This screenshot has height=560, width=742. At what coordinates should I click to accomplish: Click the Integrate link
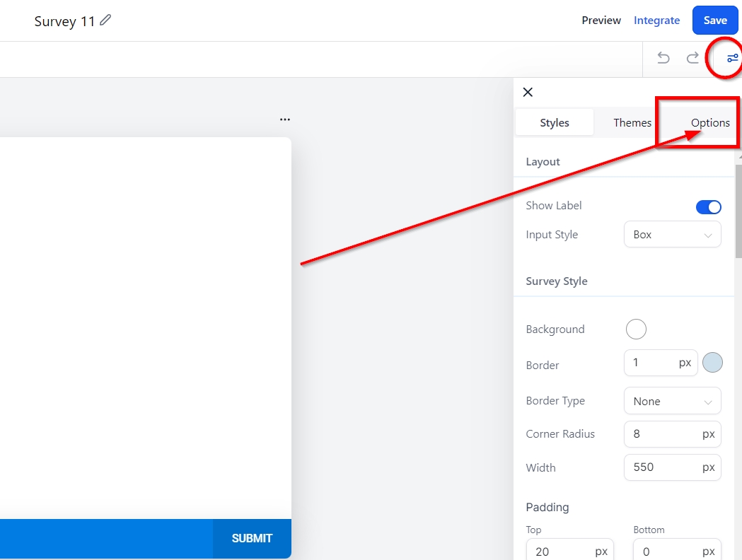pos(656,21)
